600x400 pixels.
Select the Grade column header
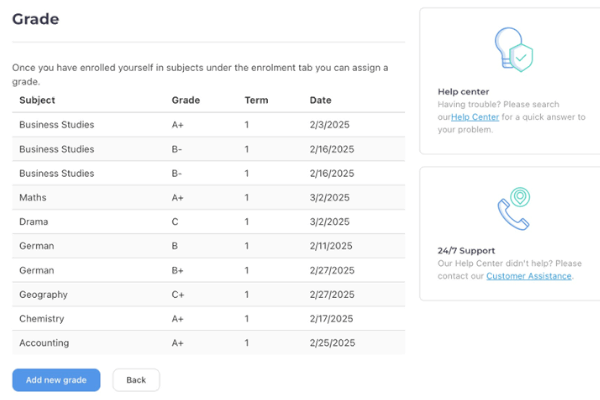[x=186, y=100]
